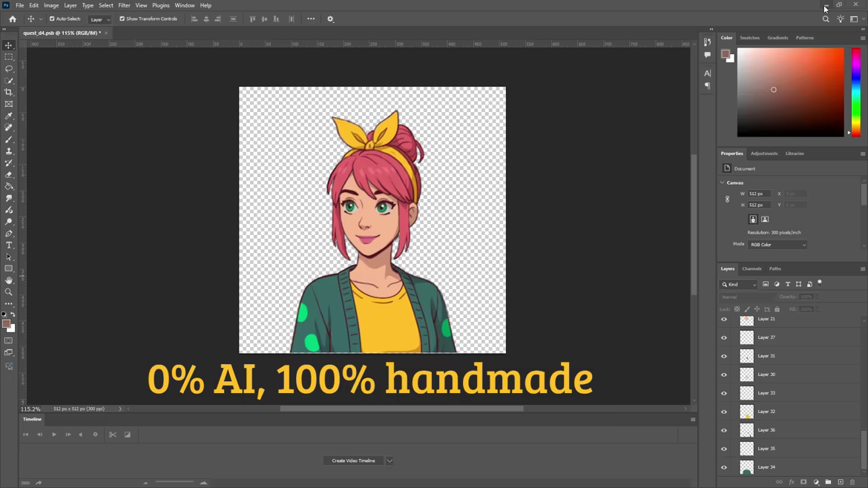Image resolution: width=868 pixels, height=488 pixels.
Task: Select the Eyedropper tool
Action: pyautogui.click(x=9, y=116)
